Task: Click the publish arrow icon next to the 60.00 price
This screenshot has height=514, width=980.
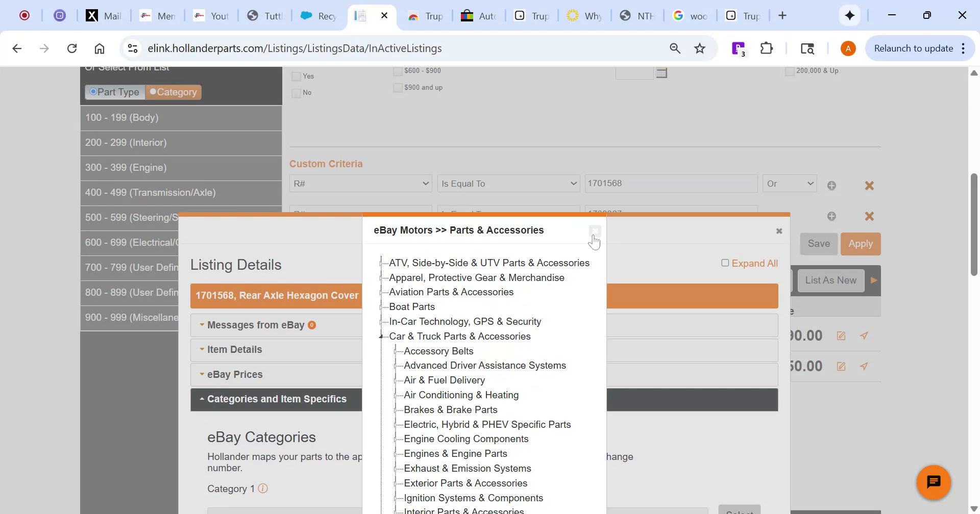Action: point(864,366)
